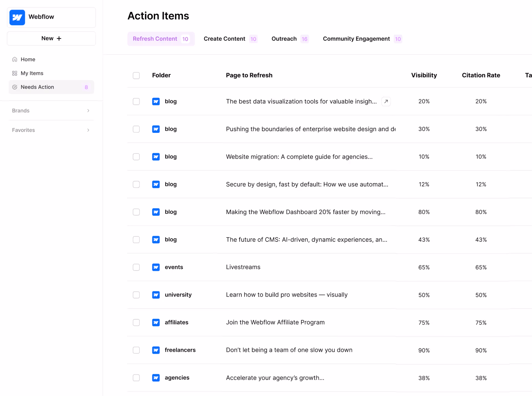
Task: Click 'Accelerate your agency's growth...' title
Action: click(x=275, y=378)
